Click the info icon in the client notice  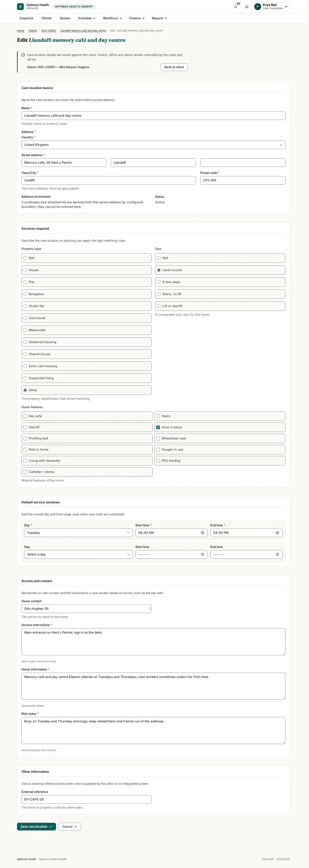[23, 55]
